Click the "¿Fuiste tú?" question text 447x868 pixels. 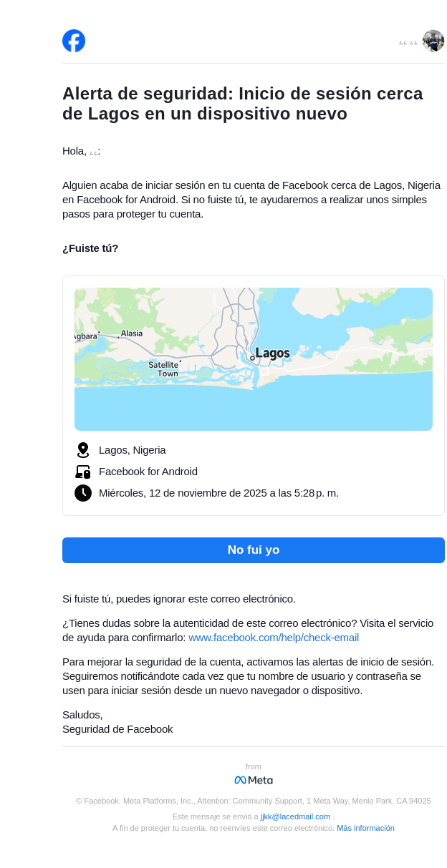90,248
